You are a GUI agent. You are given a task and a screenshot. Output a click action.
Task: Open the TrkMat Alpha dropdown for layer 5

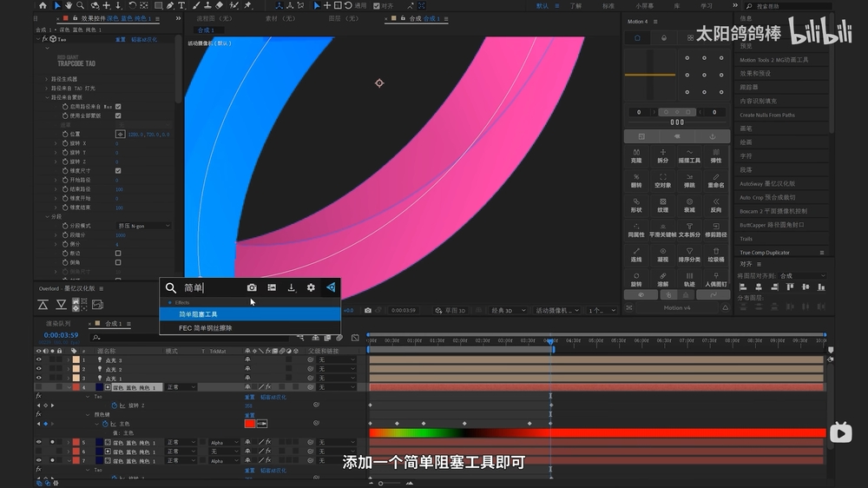222,443
